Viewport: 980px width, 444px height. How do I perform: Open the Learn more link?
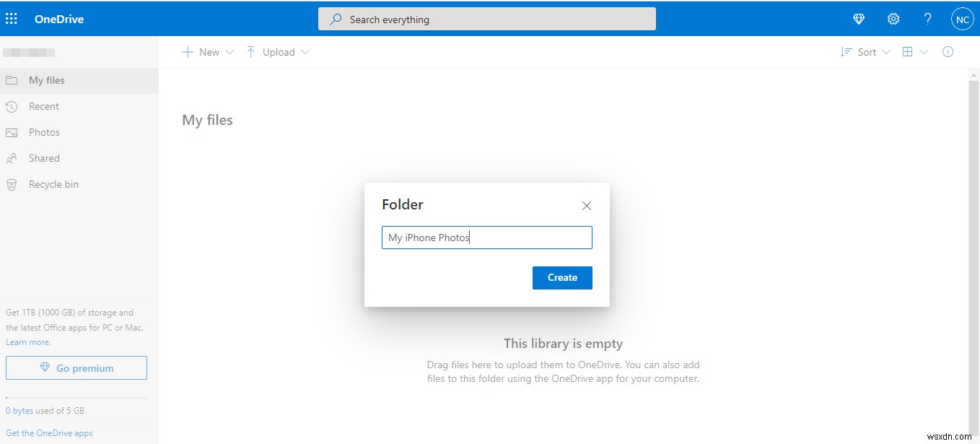(28, 341)
